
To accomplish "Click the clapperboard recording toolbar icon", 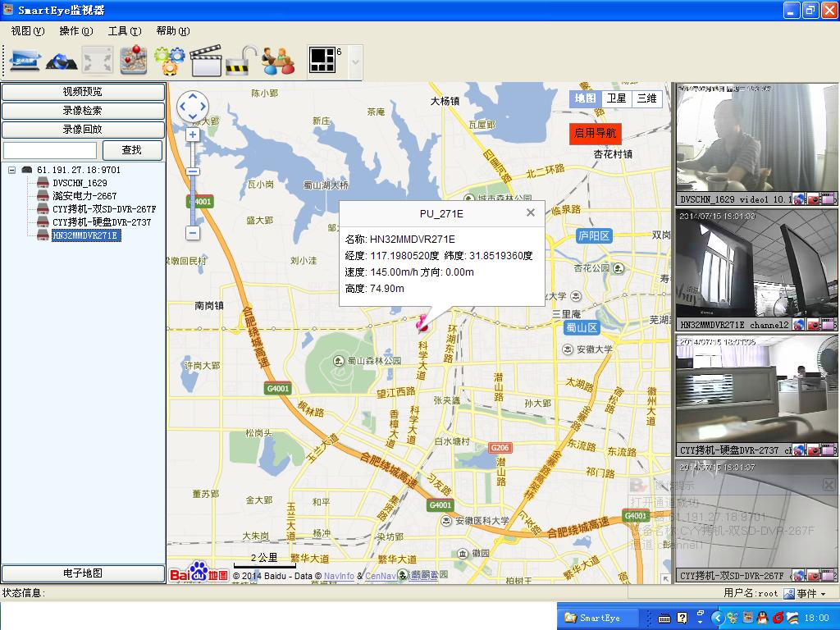I will click(x=205, y=60).
